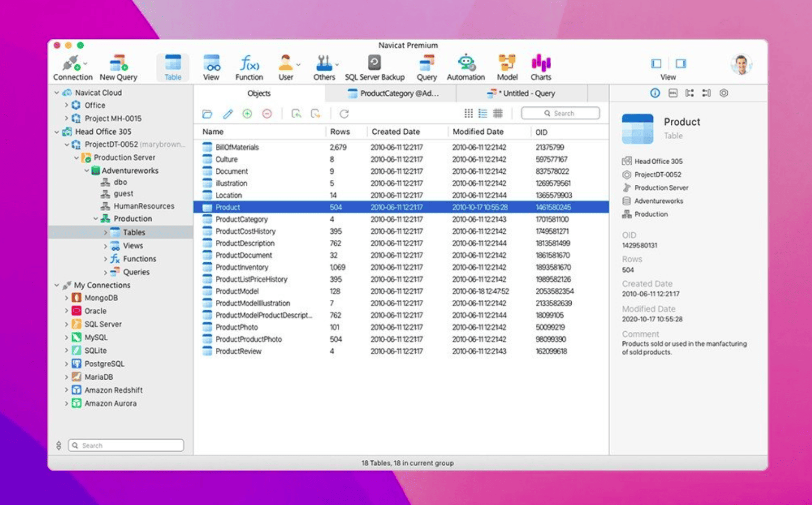Open the ProductCategory @Ad... tab
812x505 pixels.
pyautogui.click(x=390, y=93)
